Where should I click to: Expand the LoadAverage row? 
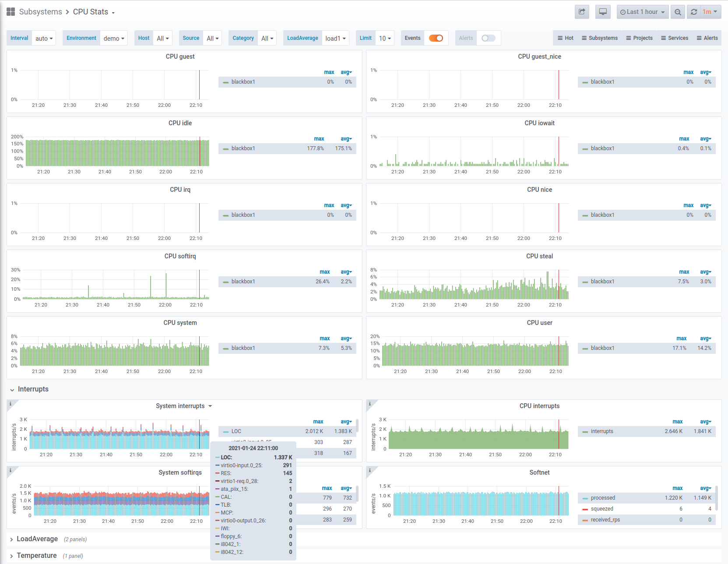coord(37,539)
